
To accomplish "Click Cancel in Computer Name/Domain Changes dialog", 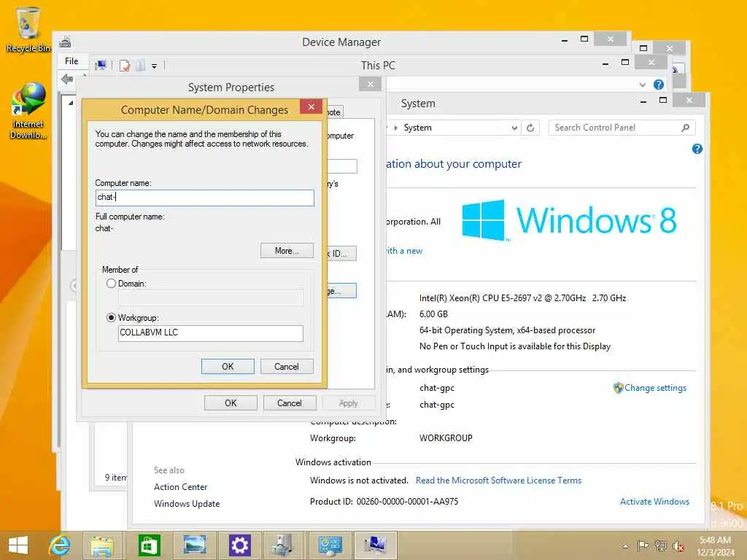I will click(287, 366).
